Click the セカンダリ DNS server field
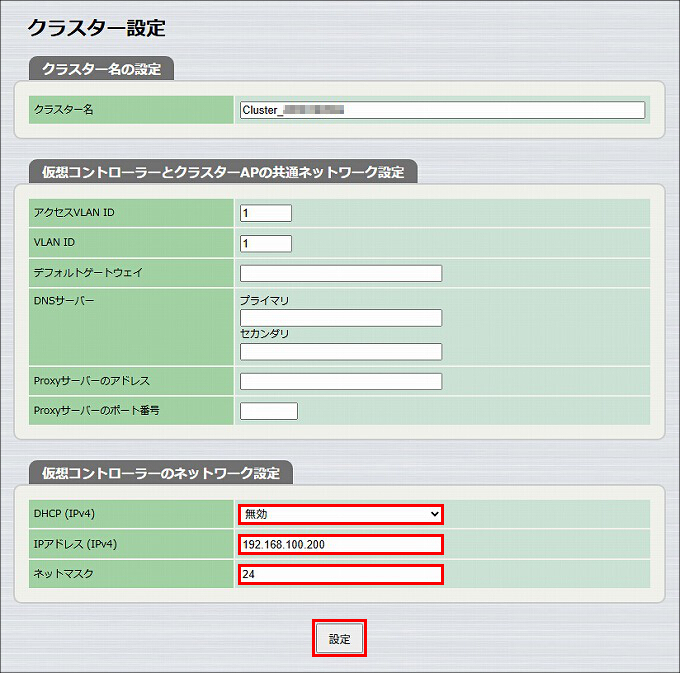The image size is (680, 673). [x=341, y=352]
